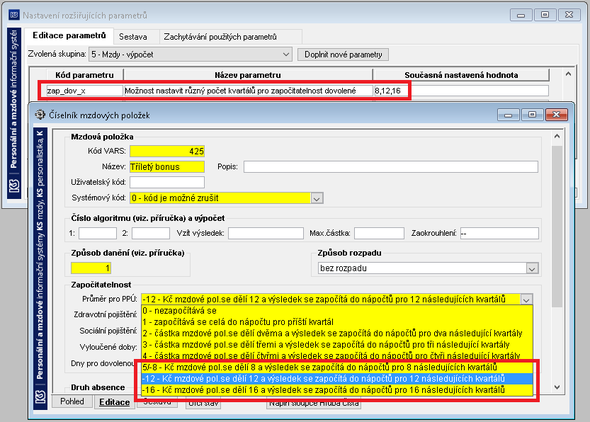Click the Popis input field

click(x=391, y=167)
